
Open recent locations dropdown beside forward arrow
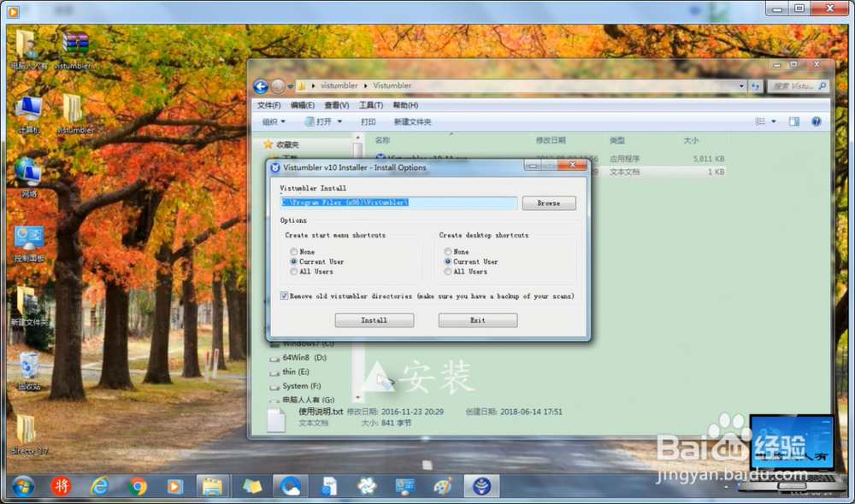tap(290, 86)
